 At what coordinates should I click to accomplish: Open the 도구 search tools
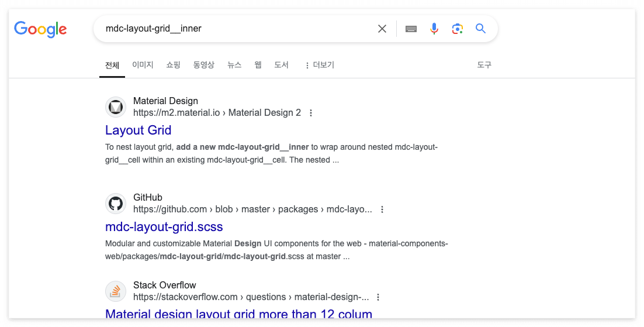(x=484, y=65)
